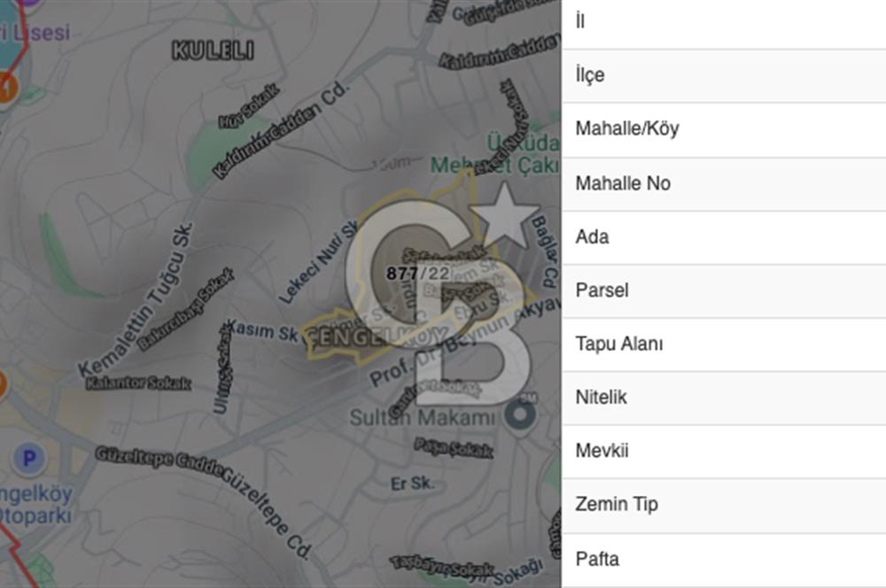The width and height of the screenshot is (886, 588).
Task: Select the Parsel row
Action: [723, 290]
